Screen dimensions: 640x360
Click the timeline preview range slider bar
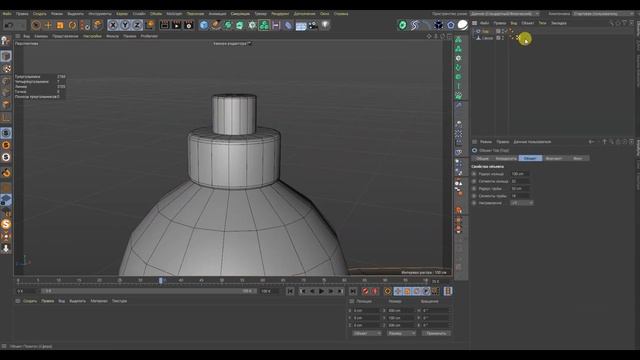pyautogui.click(x=148, y=291)
